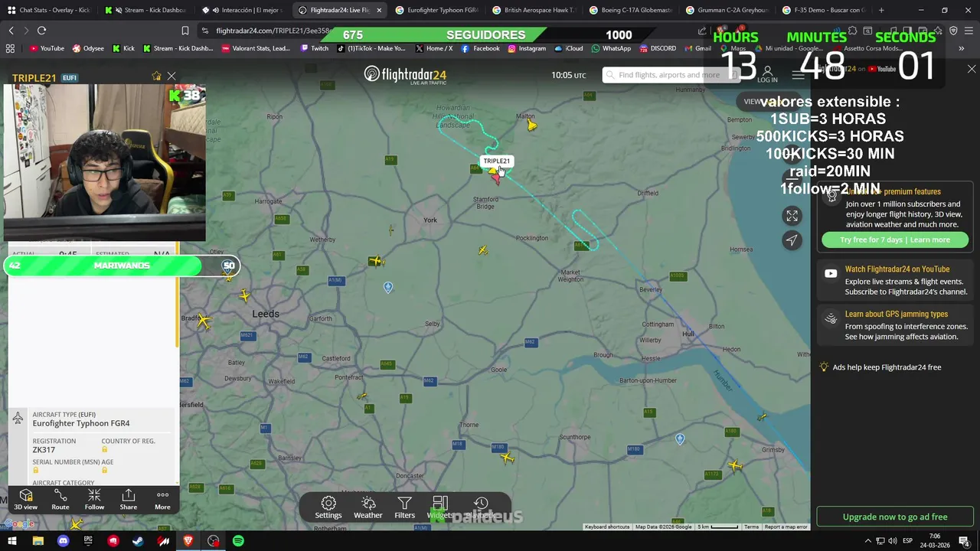Screen dimensions: 980x551
Task: Open Steam from taskbar
Action: pyautogui.click(x=138, y=541)
